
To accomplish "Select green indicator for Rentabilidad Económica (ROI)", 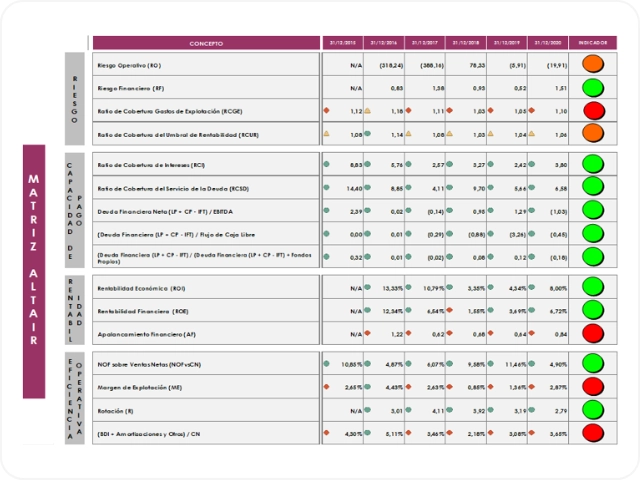I will 592,289.
